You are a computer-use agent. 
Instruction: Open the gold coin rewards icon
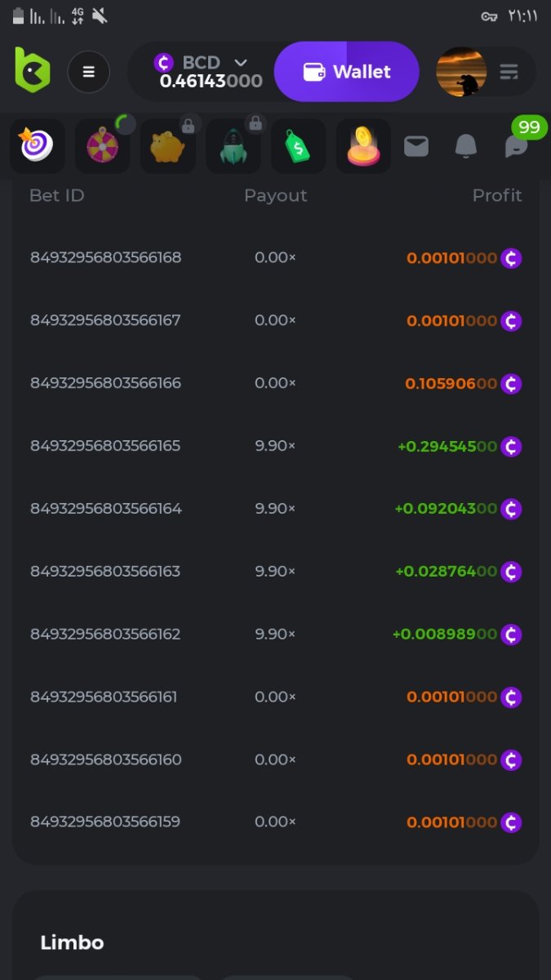click(363, 147)
